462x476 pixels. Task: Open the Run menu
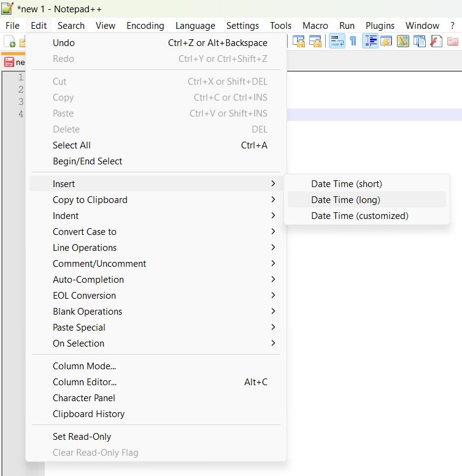point(347,26)
